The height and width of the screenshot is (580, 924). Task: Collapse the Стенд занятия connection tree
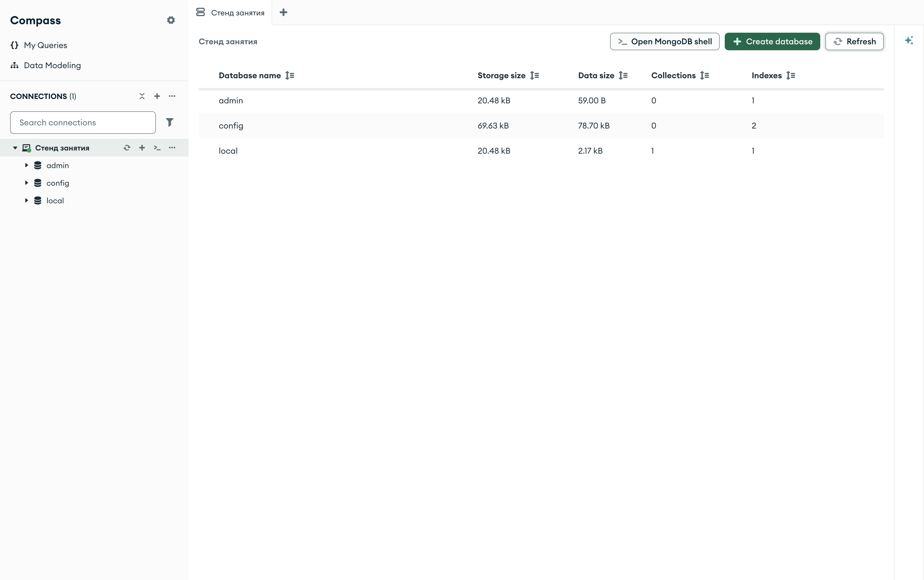tap(15, 148)
